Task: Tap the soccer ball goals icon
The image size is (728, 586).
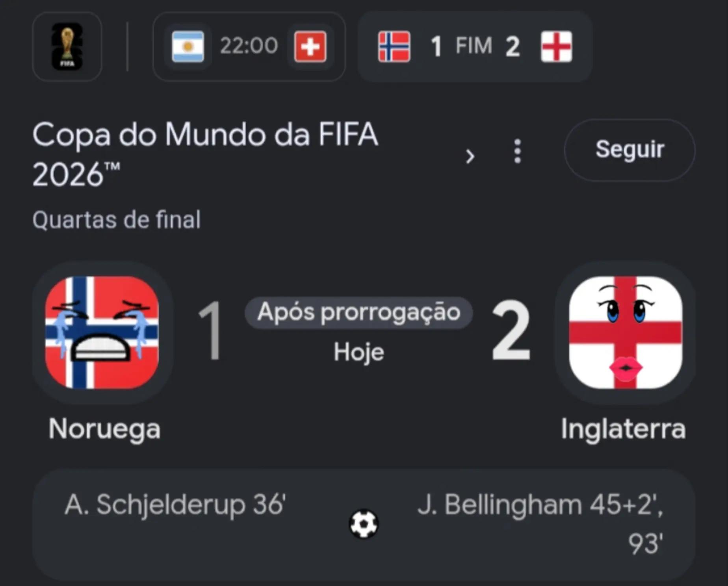Action: (x=364, y=524)
